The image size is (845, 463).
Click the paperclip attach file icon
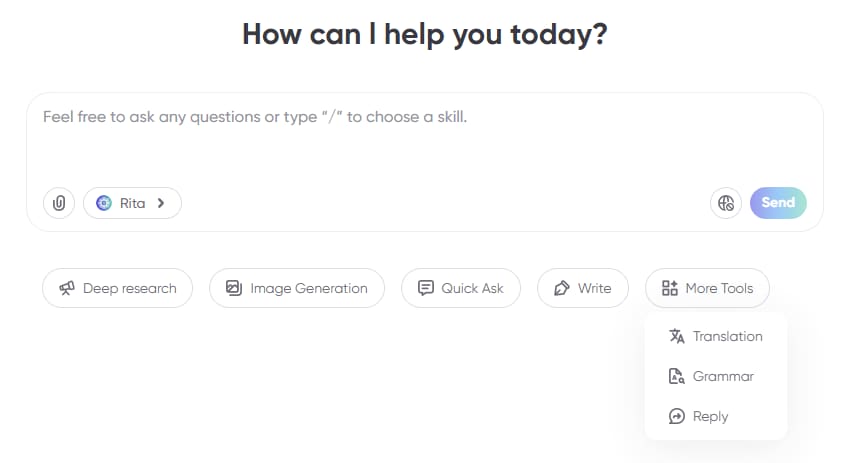pyautogui.click(x=59, y=203)
